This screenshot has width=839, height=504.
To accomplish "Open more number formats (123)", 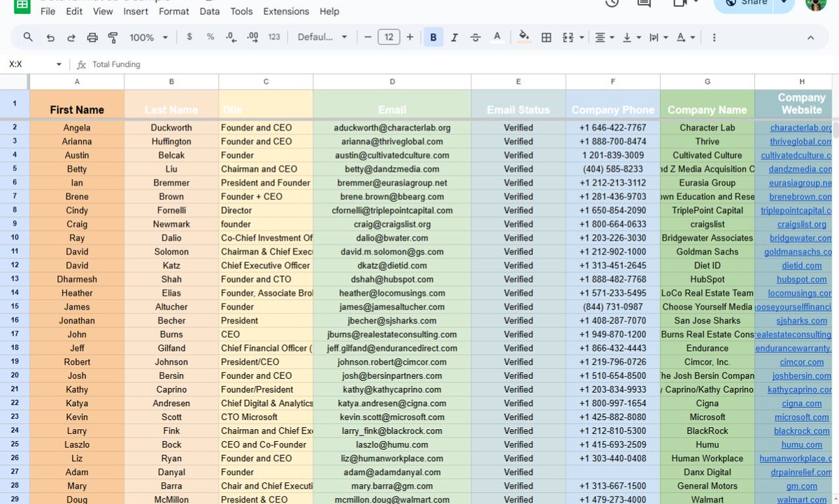I will [x=274, y=37].
